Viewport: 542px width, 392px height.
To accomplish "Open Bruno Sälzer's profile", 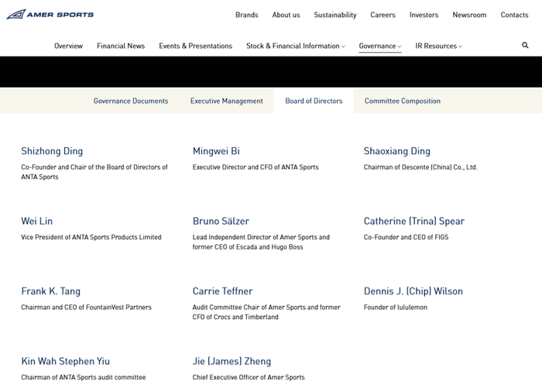I will (x=221, y=221).
